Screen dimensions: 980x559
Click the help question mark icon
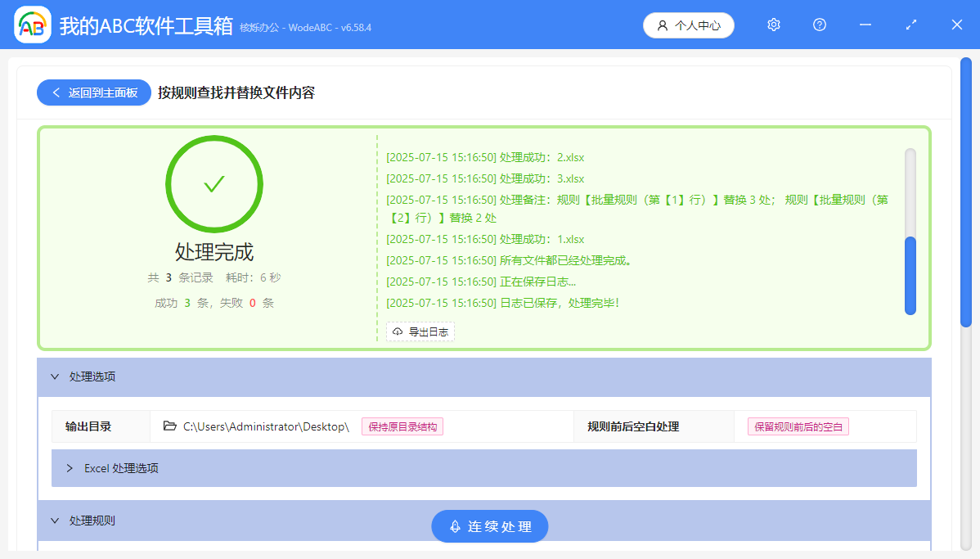tap(819, 25)
